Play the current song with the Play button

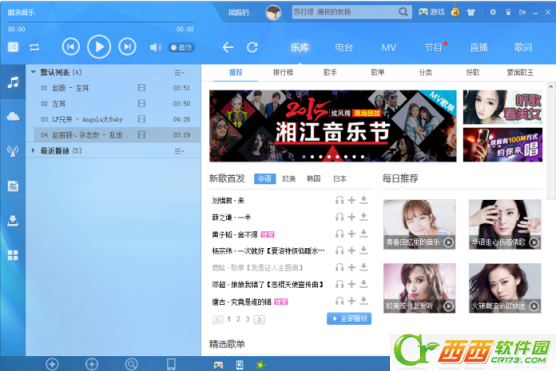pyautogui.click(x=99, y=47)
